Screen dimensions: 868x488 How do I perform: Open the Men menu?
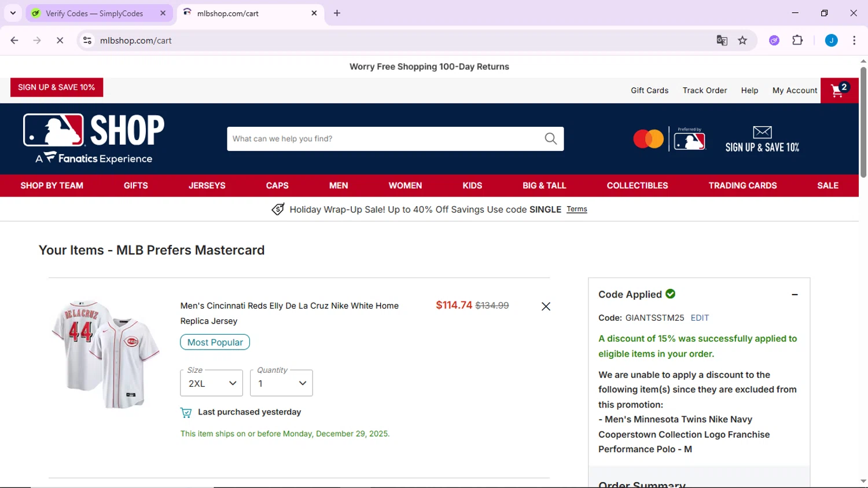pos(339,186)
